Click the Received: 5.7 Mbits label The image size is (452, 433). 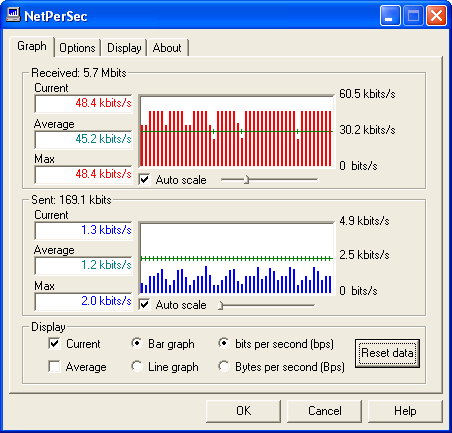[79, 73]
